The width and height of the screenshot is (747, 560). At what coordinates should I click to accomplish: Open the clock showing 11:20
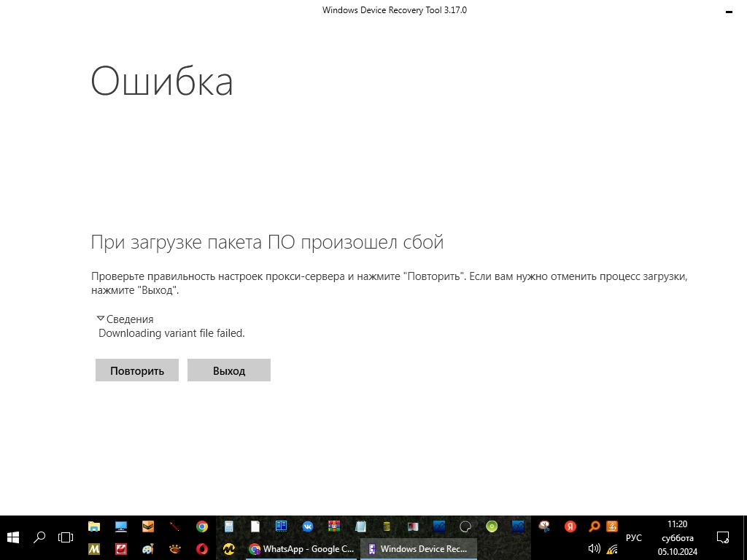[x=677, y=537]
